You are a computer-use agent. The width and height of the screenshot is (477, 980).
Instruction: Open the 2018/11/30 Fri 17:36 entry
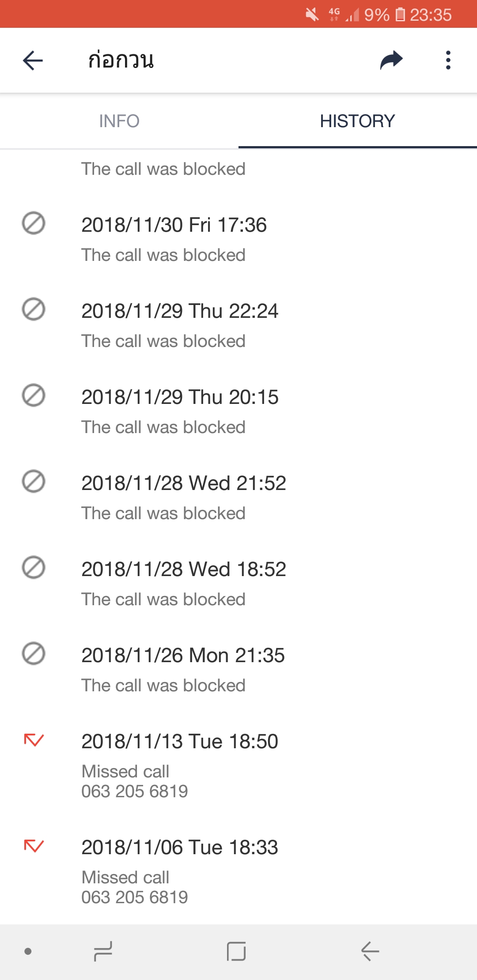(174, 225)
